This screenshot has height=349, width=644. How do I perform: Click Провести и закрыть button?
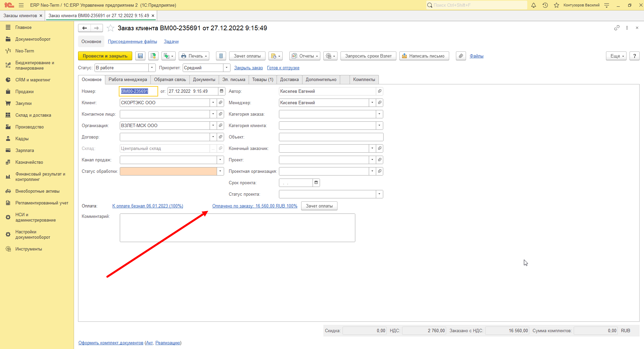(x=105, y=56)
